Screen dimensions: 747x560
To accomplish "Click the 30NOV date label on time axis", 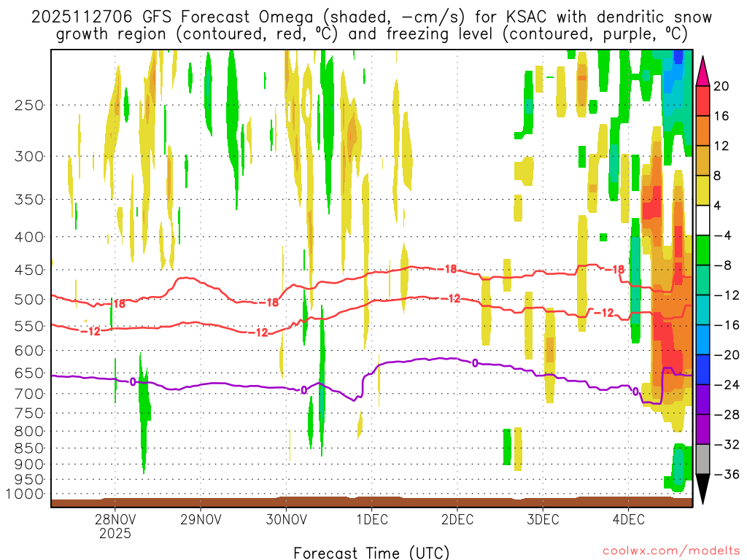I will pos(286,519).
